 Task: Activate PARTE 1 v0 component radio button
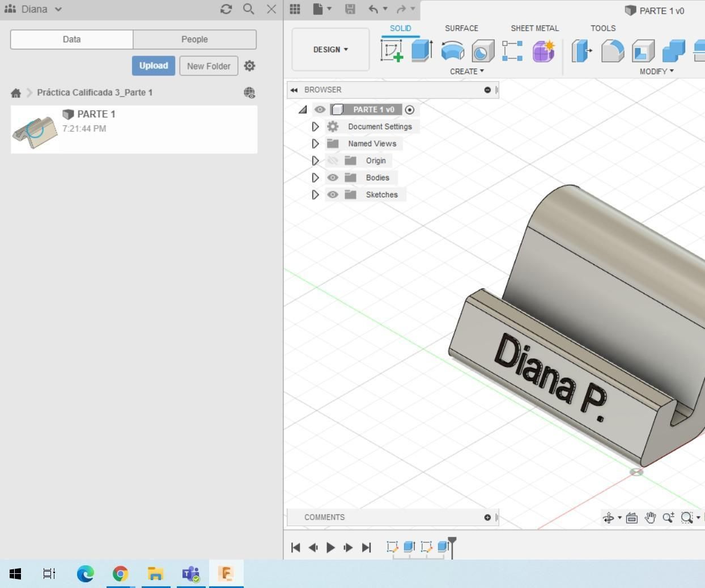tap(410, 109)
